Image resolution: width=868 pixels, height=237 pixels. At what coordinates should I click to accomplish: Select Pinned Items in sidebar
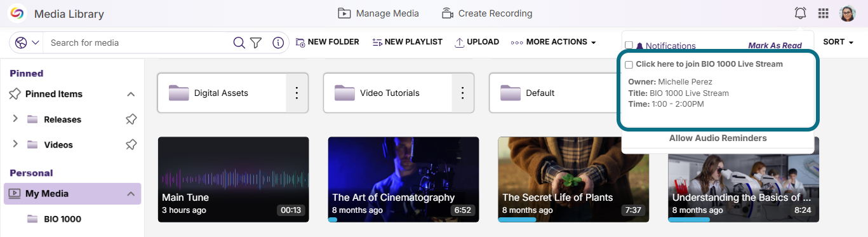(54, 94)
